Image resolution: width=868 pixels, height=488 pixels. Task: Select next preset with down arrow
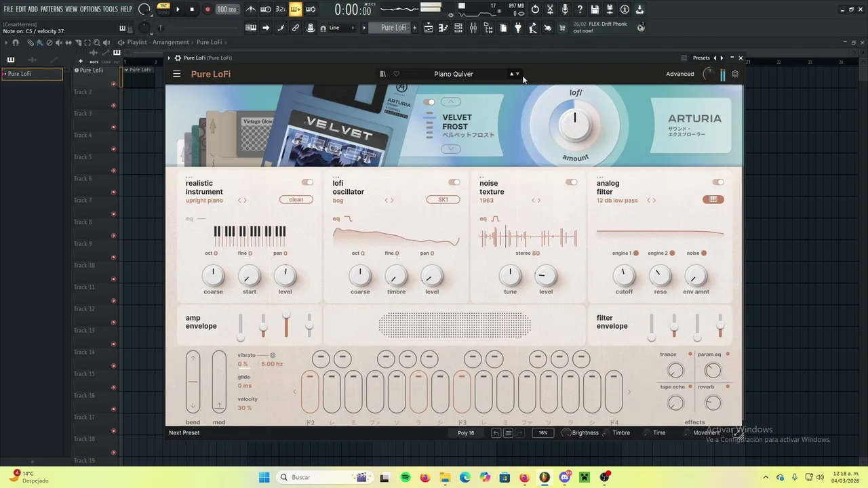[517, 74]
